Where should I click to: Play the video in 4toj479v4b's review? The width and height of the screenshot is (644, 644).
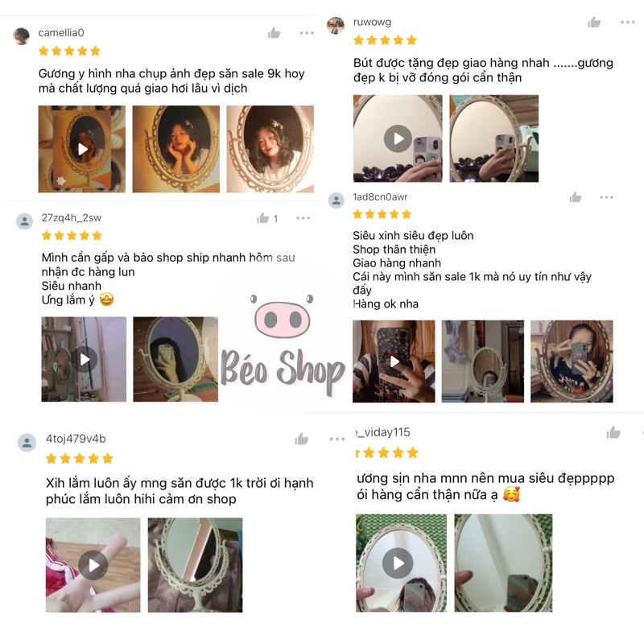point(93,565)
